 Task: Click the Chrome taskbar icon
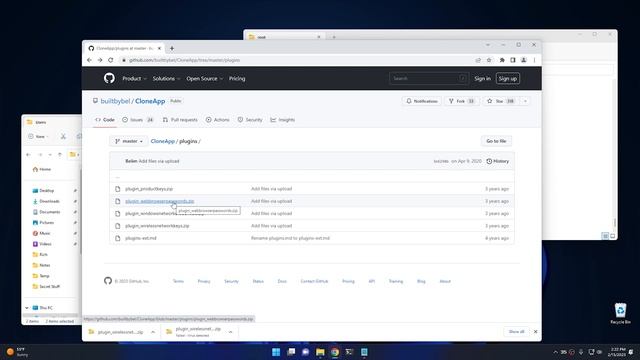tap(335, 352)
